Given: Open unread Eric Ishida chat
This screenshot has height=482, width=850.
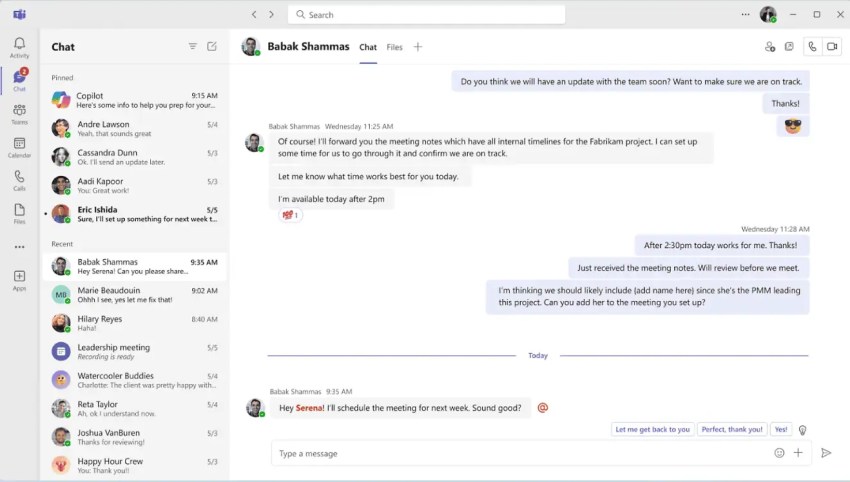Looking at the screenshot, I should tap(134, 214).
